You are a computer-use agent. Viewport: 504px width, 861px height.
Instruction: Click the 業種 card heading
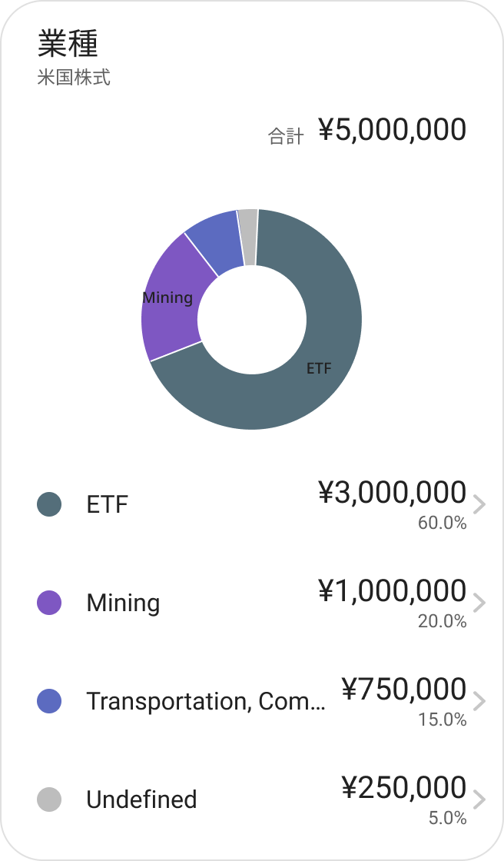tap(68, 45)
